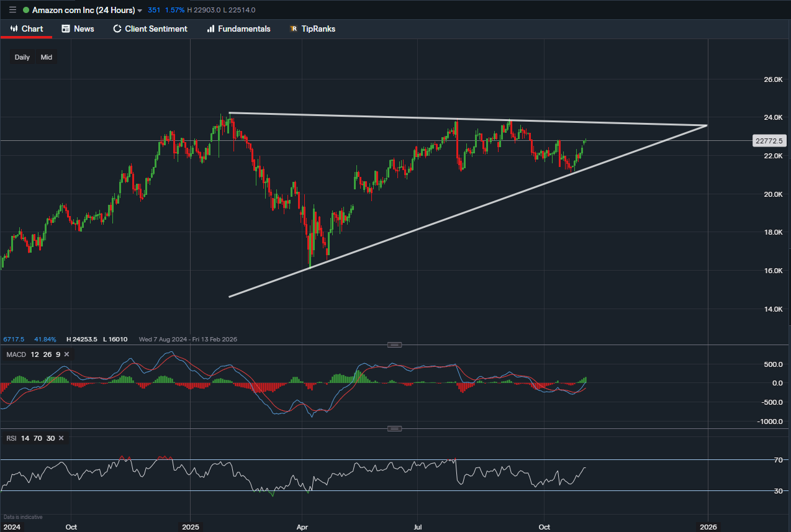Click the News tab newspaper icon
Image resolution: width=791 pixels, height=532 pixels.
coord(66,29)
